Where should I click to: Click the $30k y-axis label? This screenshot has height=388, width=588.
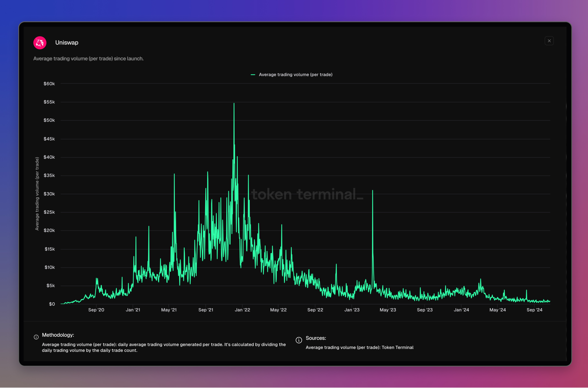[49, 194]
